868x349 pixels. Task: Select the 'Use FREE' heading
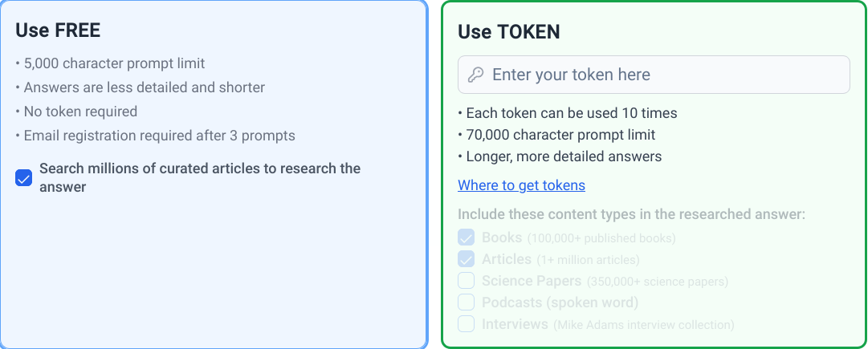click(x=58, y=30)
